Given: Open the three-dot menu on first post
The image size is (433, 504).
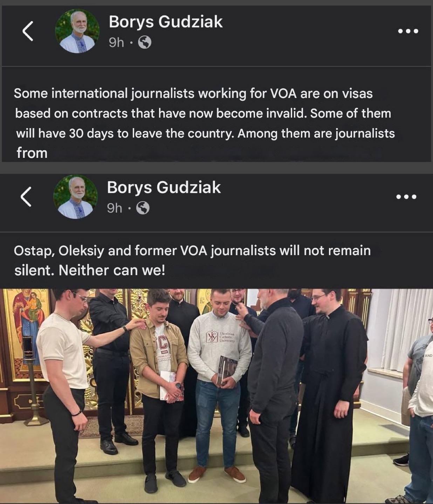Looking at the screenshot, I should [x=408, y=31].
